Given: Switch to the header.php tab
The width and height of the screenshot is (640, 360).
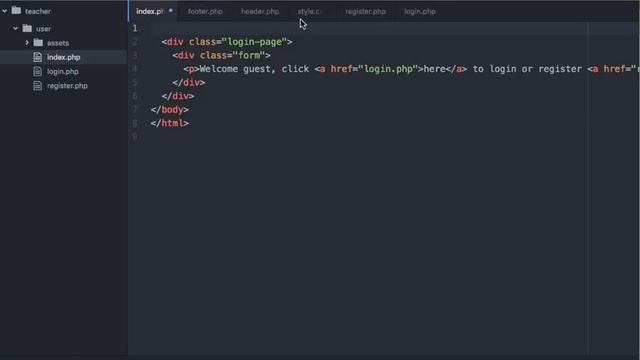Looking at the screenshot, I should point(260,11).
